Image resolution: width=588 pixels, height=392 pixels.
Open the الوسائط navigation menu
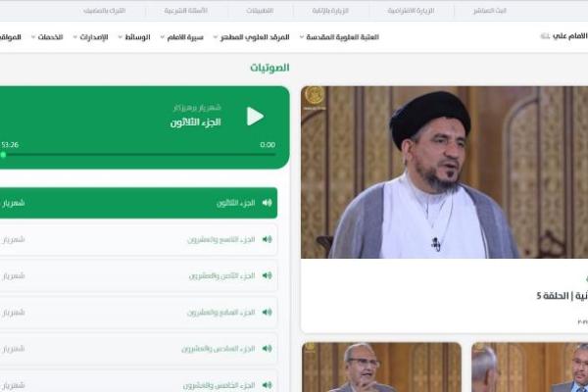click(134, 37)
